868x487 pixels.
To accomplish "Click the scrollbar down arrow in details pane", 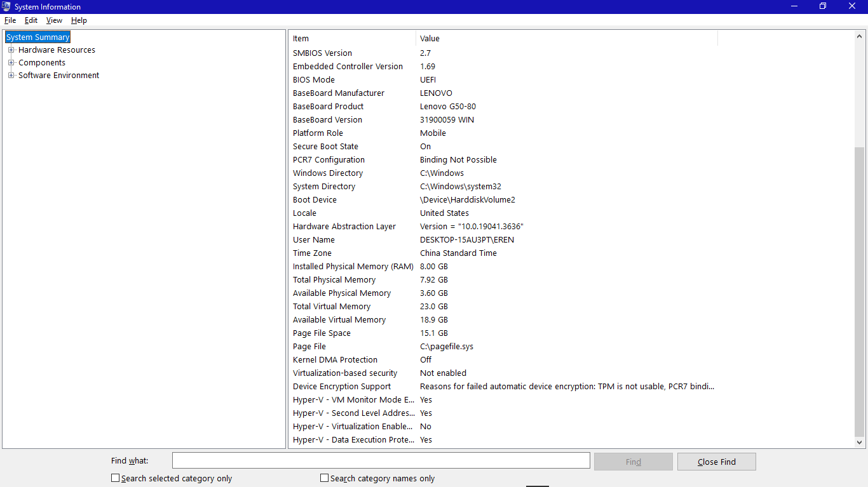I will (x=860, y=442).
